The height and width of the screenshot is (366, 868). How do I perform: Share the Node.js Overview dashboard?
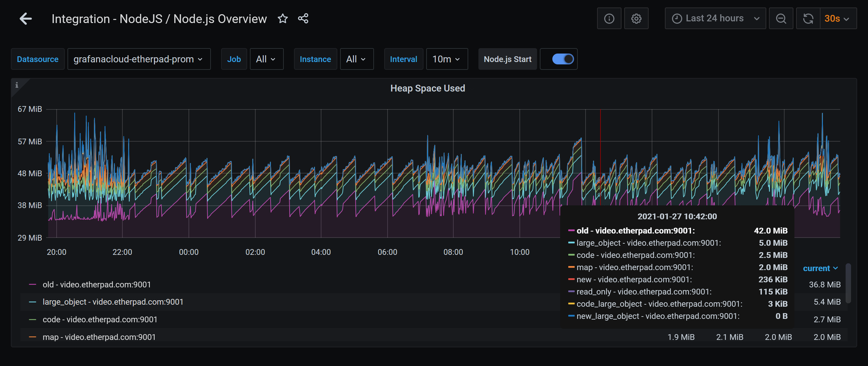point(303,19)
